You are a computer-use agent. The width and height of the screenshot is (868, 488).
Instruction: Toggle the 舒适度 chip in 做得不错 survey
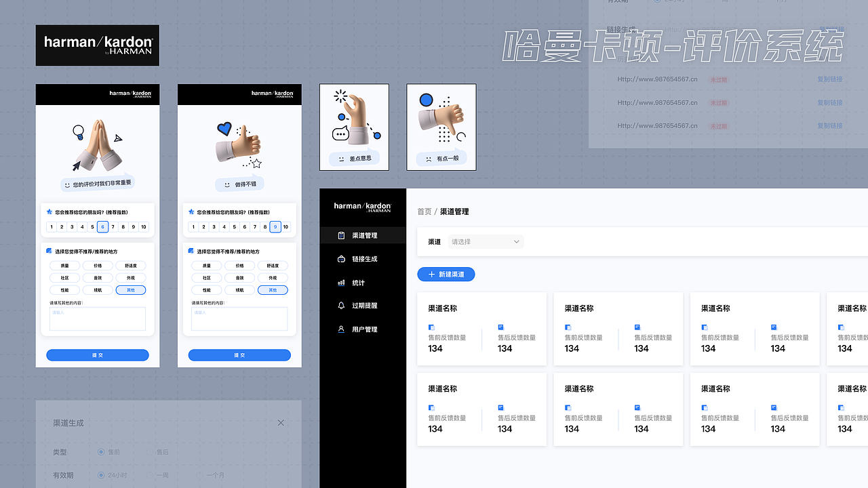click(x=273, y=266)
